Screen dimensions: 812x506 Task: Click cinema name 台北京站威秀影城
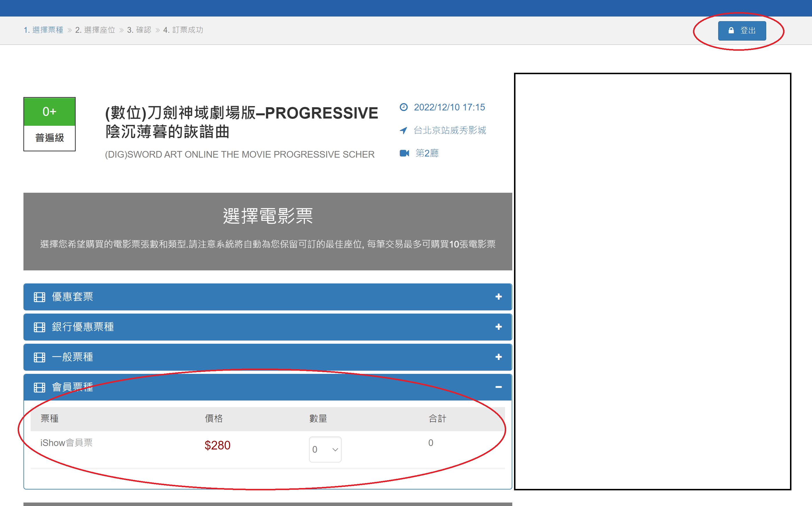coord(450,130)
